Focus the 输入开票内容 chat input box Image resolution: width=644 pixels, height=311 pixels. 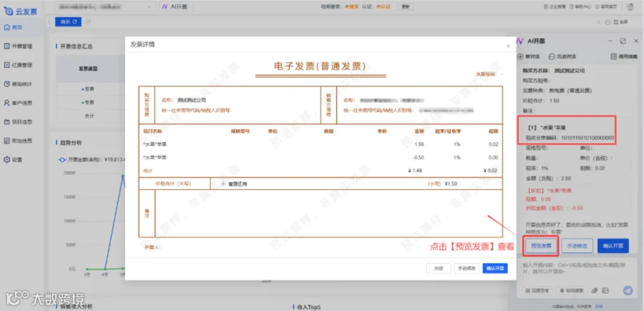[x=577, y=269]
